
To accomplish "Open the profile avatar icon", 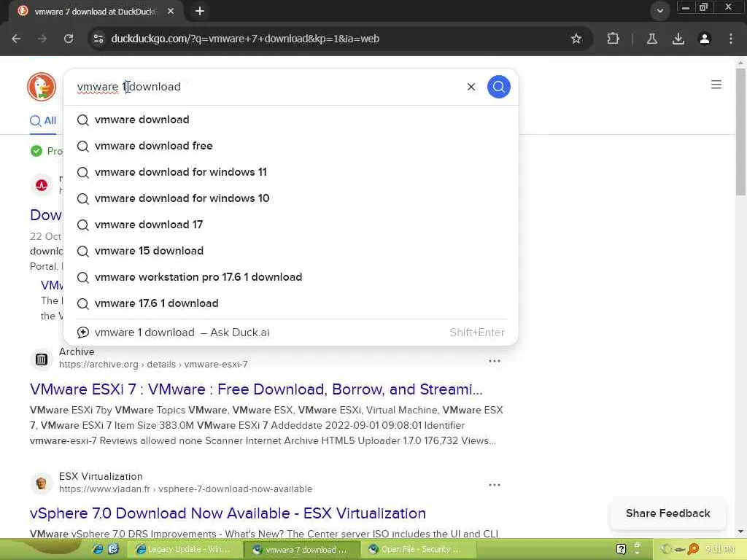I will (704, 39).
